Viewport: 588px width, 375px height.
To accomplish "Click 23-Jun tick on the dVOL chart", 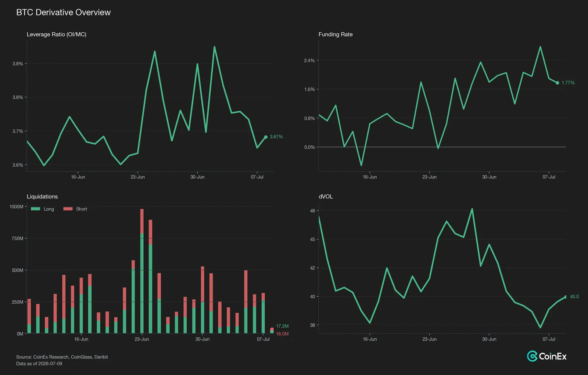I will [x=429, y=339].
